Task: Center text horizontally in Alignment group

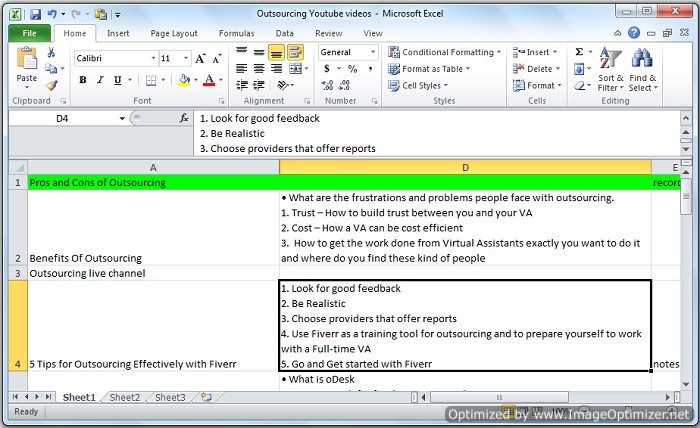Action: (259, 69)
